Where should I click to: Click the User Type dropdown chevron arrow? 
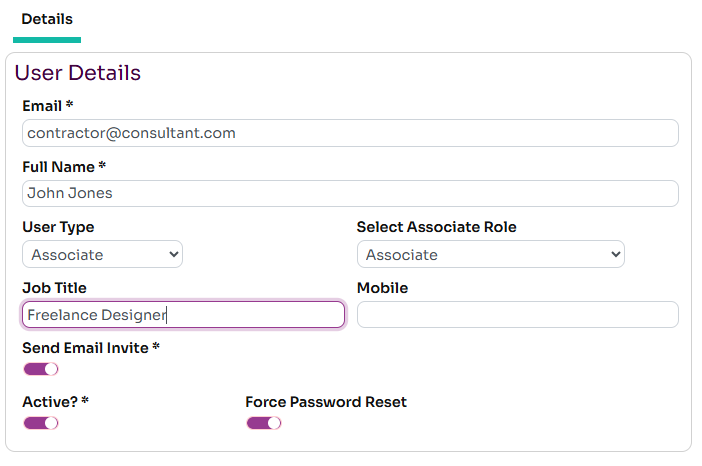173,255
